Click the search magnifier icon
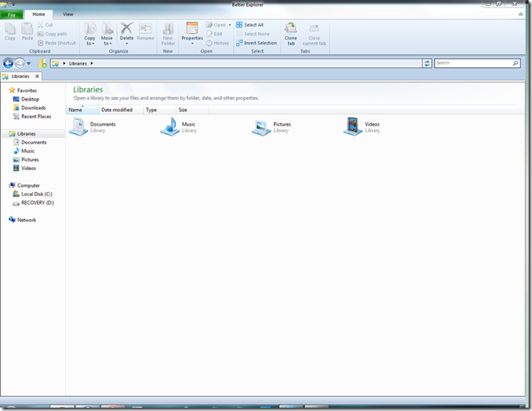The image size is (532, 411). [515, 63]
